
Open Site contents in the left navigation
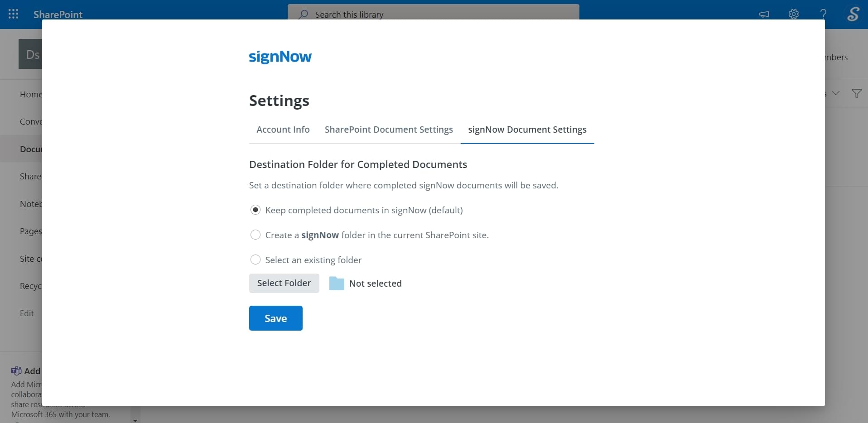coord(31,259)
